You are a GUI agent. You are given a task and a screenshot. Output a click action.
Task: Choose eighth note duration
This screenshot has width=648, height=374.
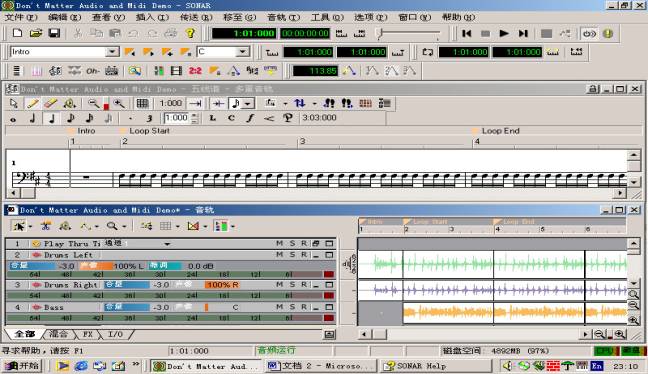71,119
